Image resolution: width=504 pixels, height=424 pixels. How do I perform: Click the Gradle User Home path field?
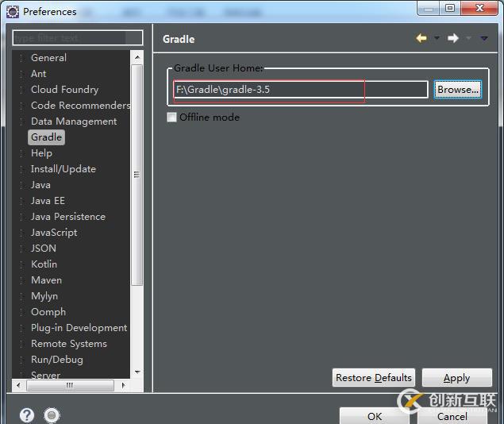click(x=301, y=90)
